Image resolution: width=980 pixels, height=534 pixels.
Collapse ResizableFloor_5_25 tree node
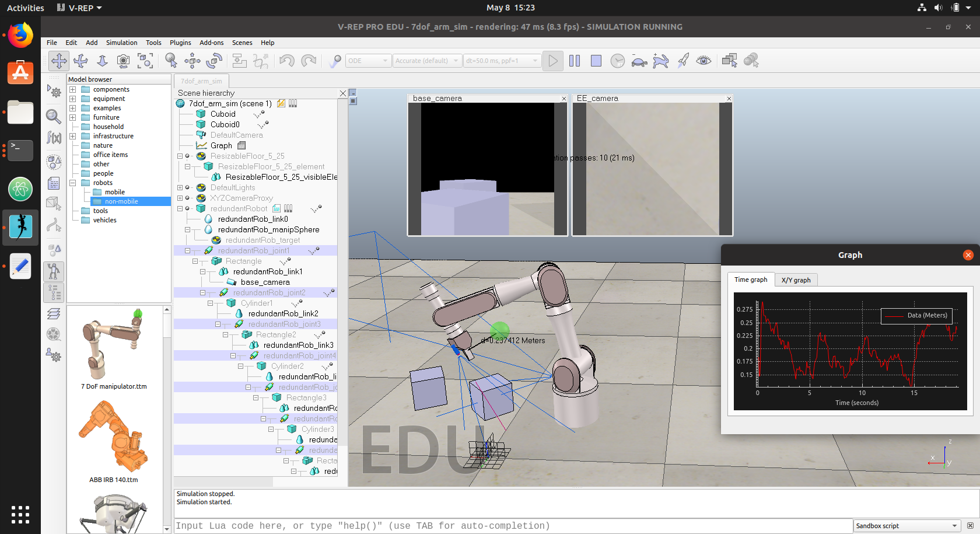(x=180, y=156)
